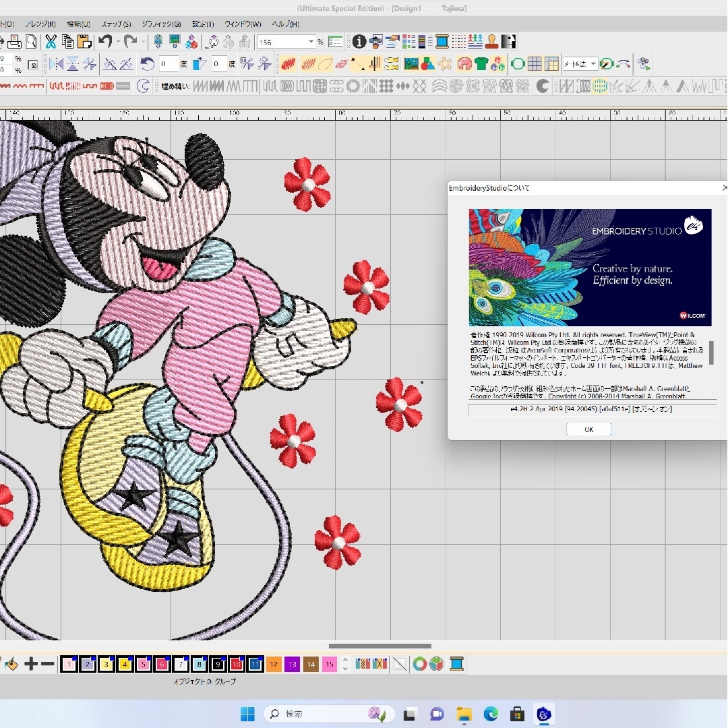The height and width of the screenshot is (728, 728).
Task: Click the black-and-white face silhouette icon
Action: pyautogui.click(x=508, y=42)
